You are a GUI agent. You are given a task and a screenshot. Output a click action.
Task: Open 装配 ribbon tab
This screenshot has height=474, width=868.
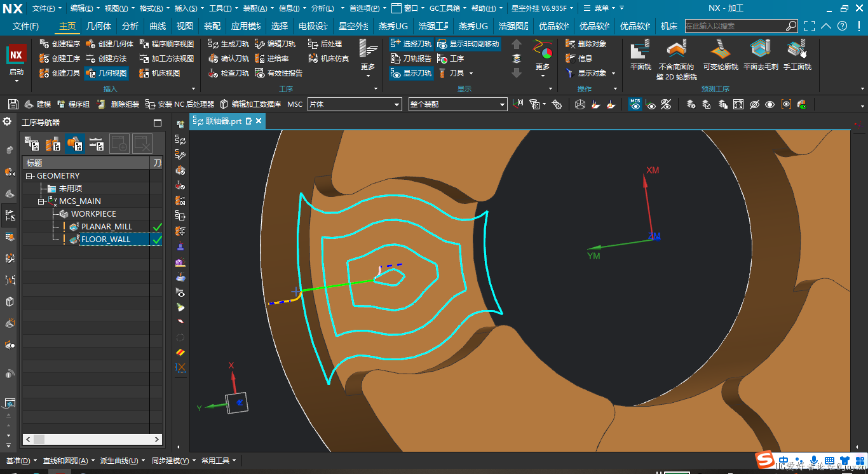(212, 26)
